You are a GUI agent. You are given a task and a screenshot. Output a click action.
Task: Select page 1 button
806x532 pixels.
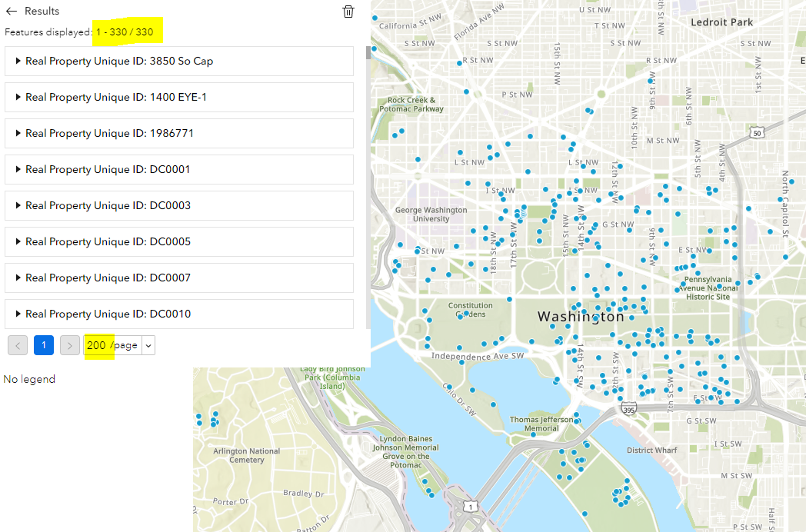click(x=44, y=346)
